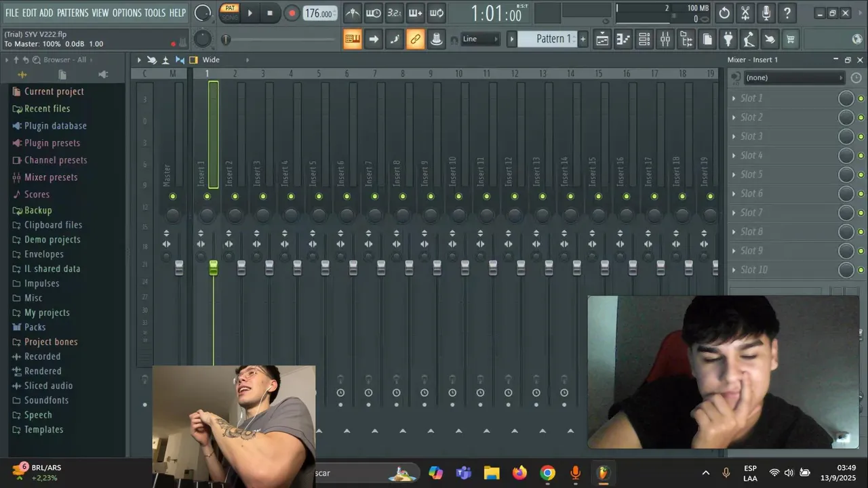Add a new pattern with plus button
Image resolution: width=868 pixels, height=488 pixels.
pos(583,39)
